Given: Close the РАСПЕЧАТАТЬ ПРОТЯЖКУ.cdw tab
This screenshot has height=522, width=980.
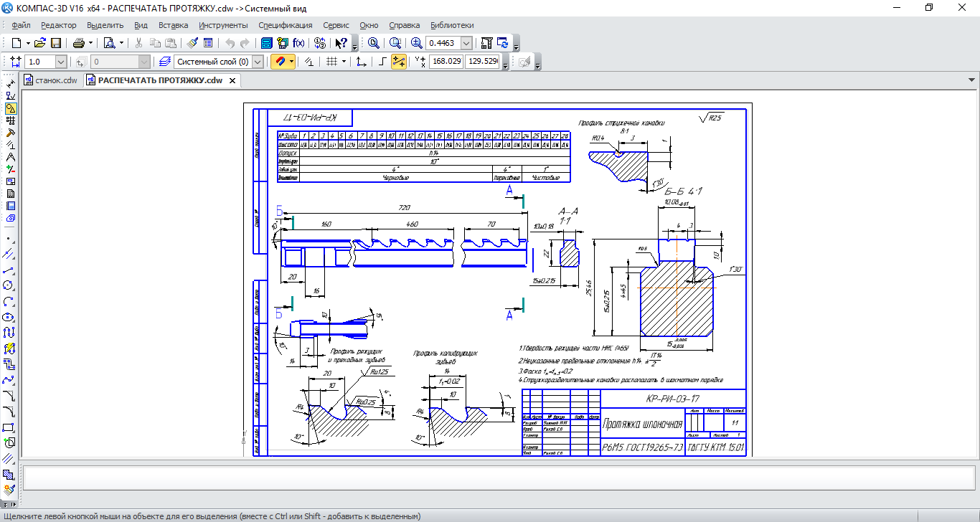Looking at the screenshot, I should coord(232,80).
